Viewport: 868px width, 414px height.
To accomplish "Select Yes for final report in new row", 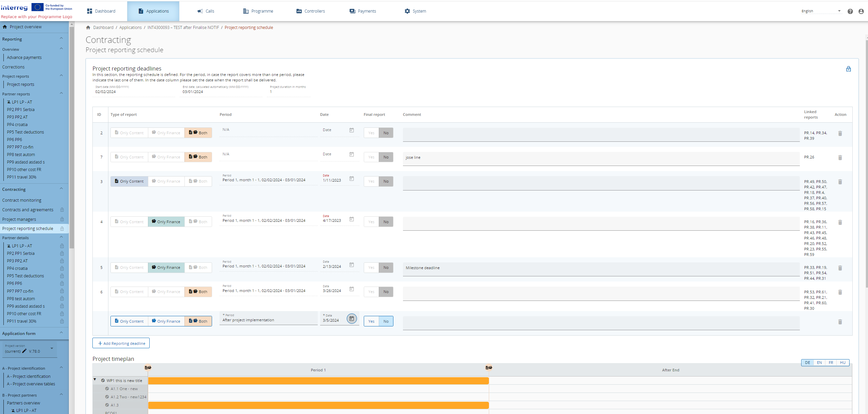I will 371,321.
